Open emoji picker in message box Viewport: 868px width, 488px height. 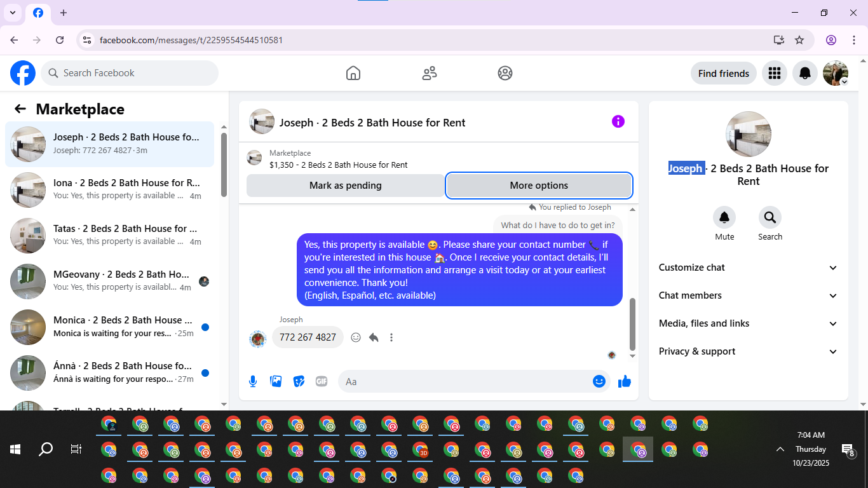[x=599, y=381]
